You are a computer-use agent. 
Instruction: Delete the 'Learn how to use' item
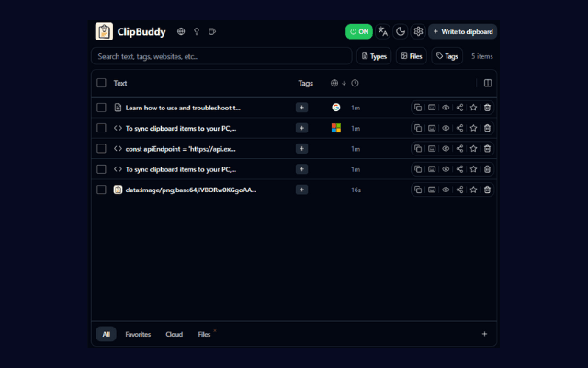pos(487,108)
